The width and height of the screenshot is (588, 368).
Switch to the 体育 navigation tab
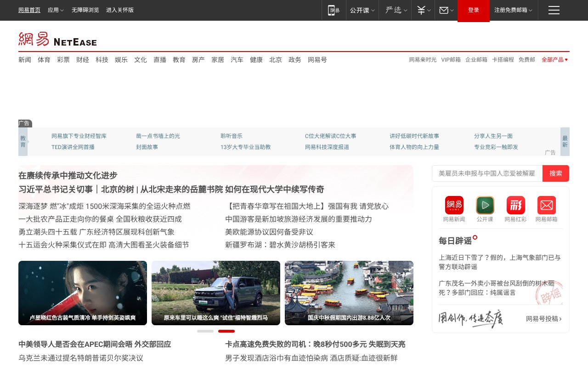(44, 59)
